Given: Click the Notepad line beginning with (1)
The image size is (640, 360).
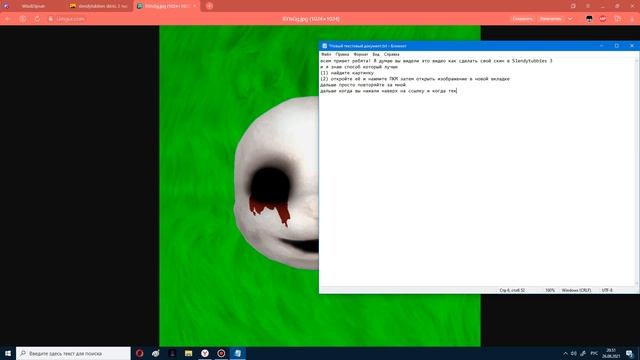Looking at the screenshot, I should click(x=347, y=73).
